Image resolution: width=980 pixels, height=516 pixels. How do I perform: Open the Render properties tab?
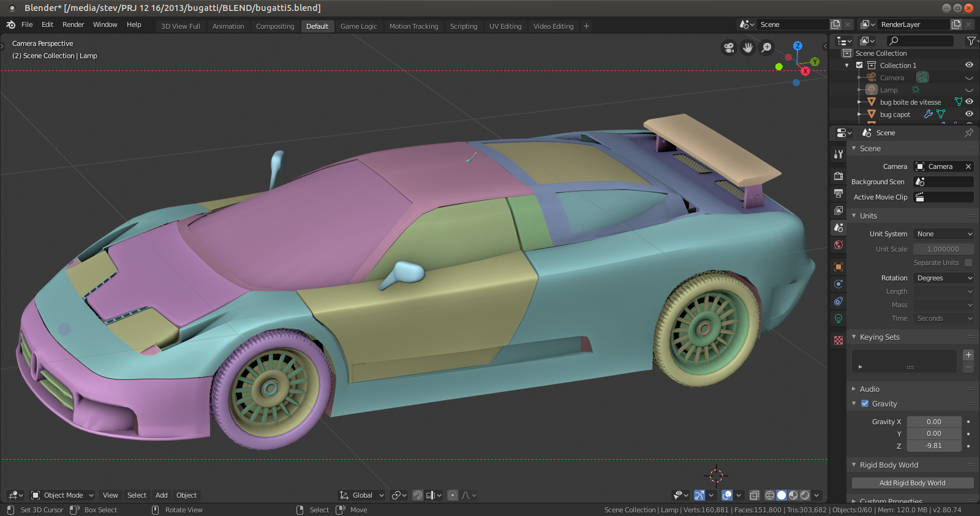tap(839, 176)
